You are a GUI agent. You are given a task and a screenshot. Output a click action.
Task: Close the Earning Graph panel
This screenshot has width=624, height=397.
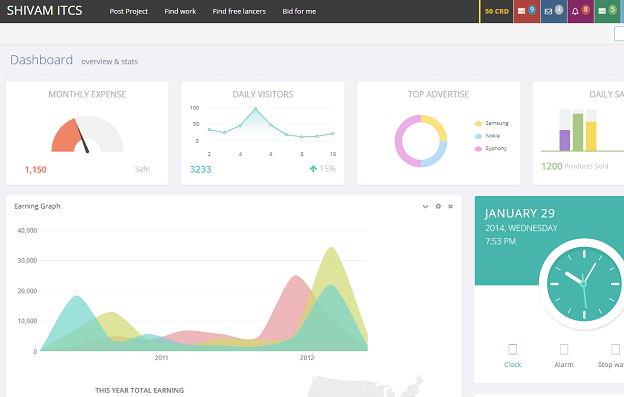pyautogui.click(x=450, y=206)
